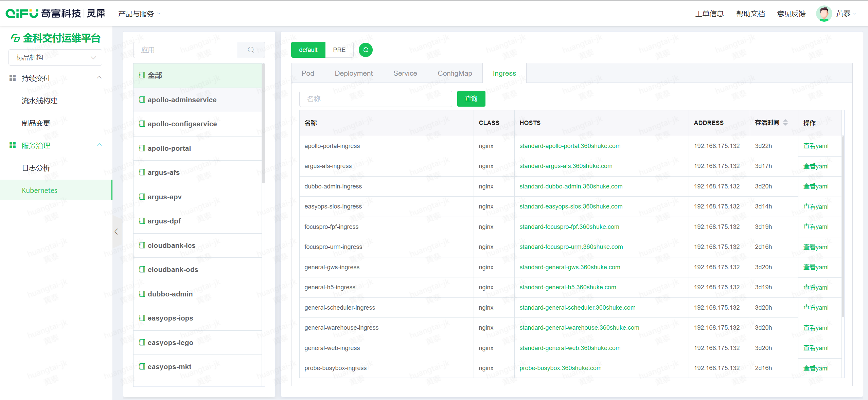Click the 服务治理 green grid icon
The width and height of the screenshot is (868, 400).
[x=13, y=145]
